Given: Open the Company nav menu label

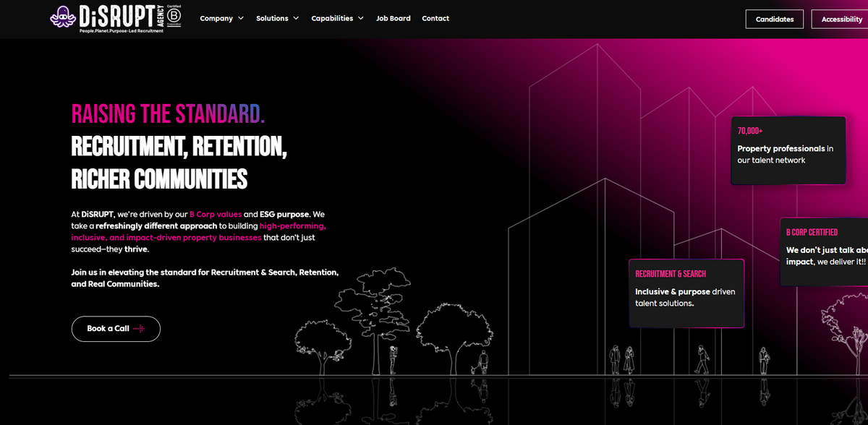Looking at the screenshot, I should tap(216, 19).
